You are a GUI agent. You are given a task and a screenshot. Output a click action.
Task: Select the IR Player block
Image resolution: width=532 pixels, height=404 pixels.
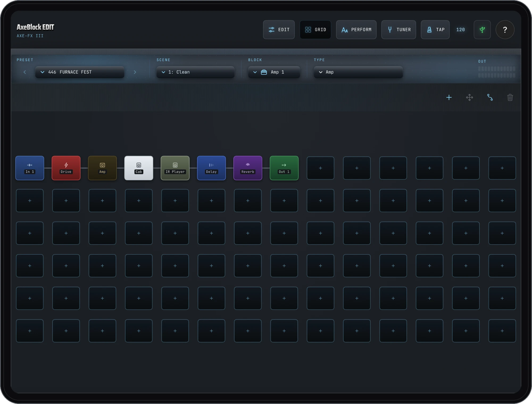click(x=175, y=168)
